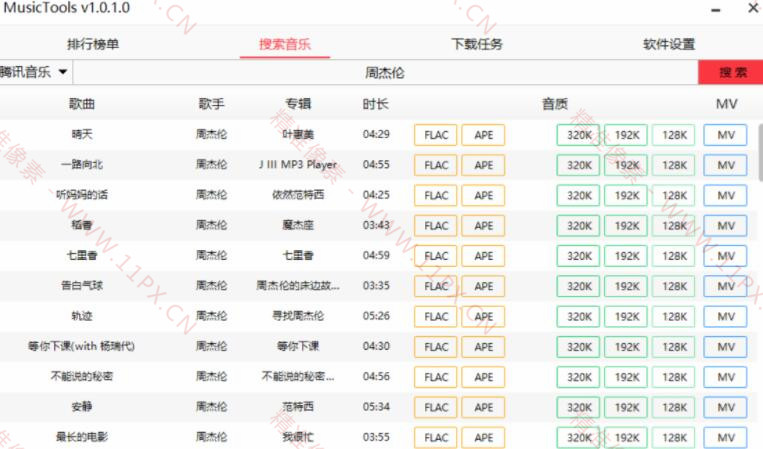
Task: Click the duration 05:34 of 安静
Action: click(x=376, y=407)
